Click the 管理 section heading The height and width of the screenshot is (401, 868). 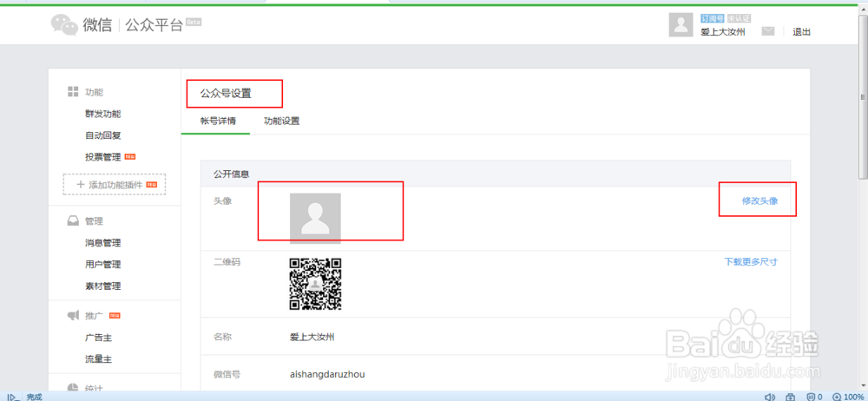[x=94, y=221]
